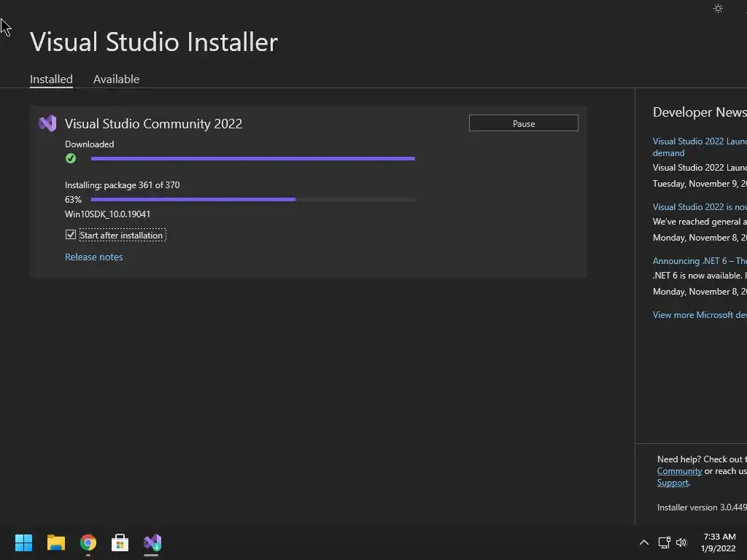Open Microsoft Store from the taskbar

point(120,542)
